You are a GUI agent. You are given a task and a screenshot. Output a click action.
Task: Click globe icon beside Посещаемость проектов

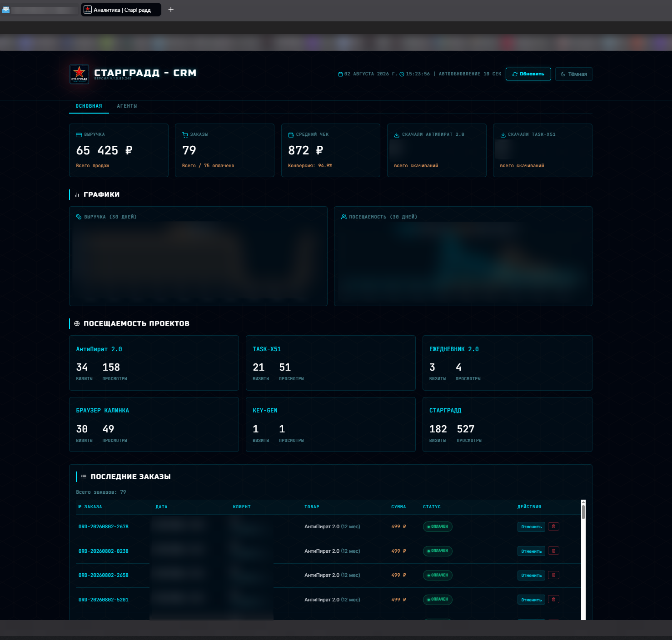pos(77,324)
